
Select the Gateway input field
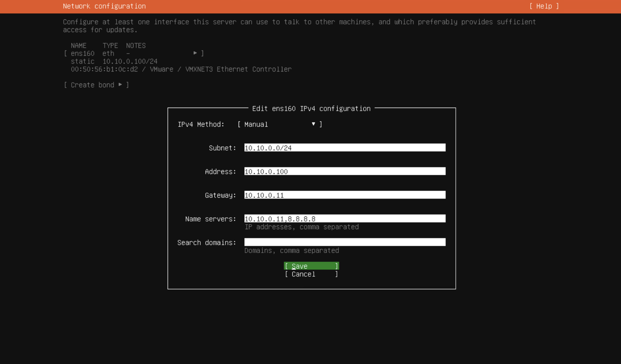345,195
